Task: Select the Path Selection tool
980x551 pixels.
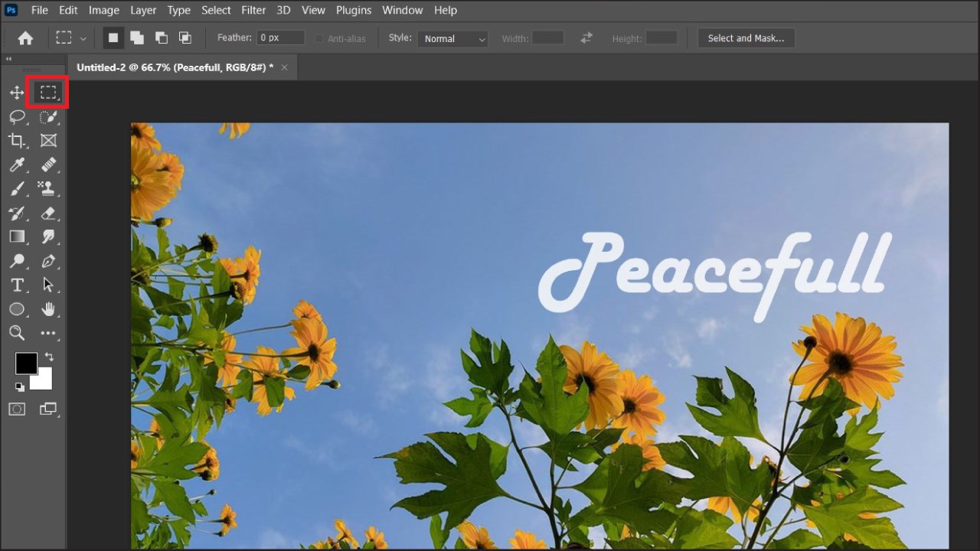Action: tap(48, 285)
